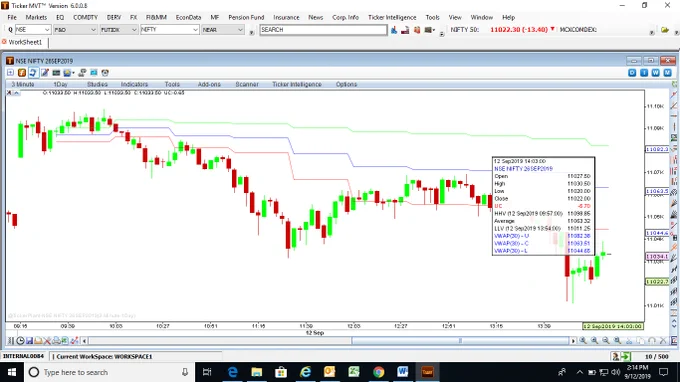The height and width of the screenshot is (382, 680).
Task: Click the SEARCH input field
Action: [323, 29]
